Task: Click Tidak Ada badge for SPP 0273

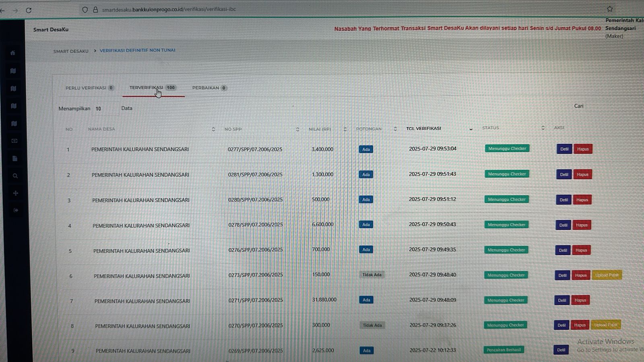Action: [x=372, y=275]
